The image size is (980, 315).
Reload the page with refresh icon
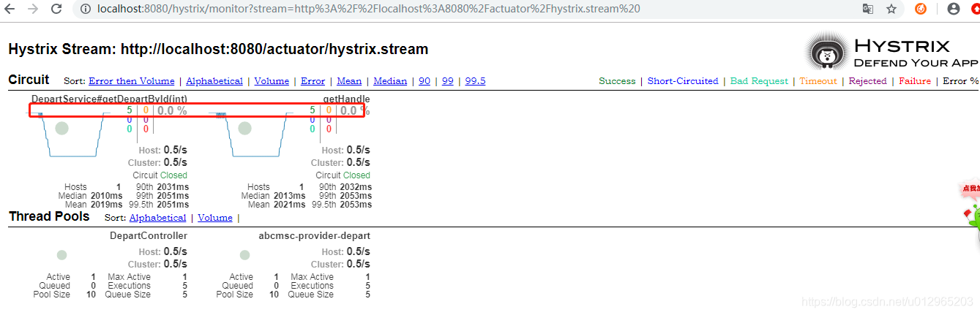tap(56, 10)
